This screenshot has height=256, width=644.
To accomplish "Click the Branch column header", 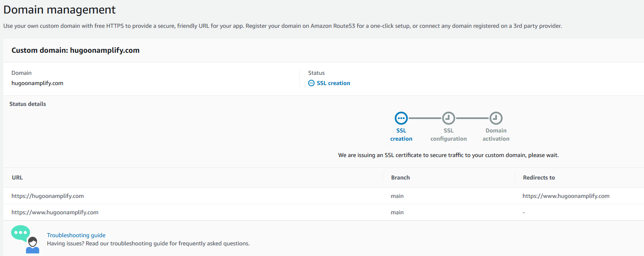I will pyautogui.click(x=400, y=177).
